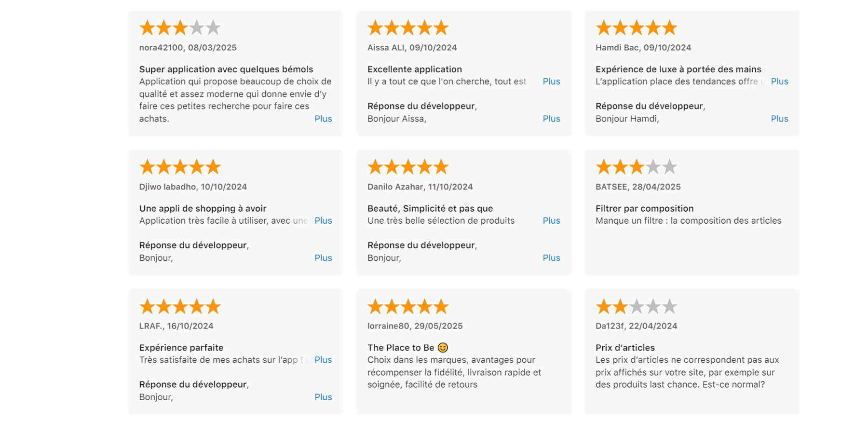Click the star rating on Danilo Azahar's review

[x=408, y=167]
